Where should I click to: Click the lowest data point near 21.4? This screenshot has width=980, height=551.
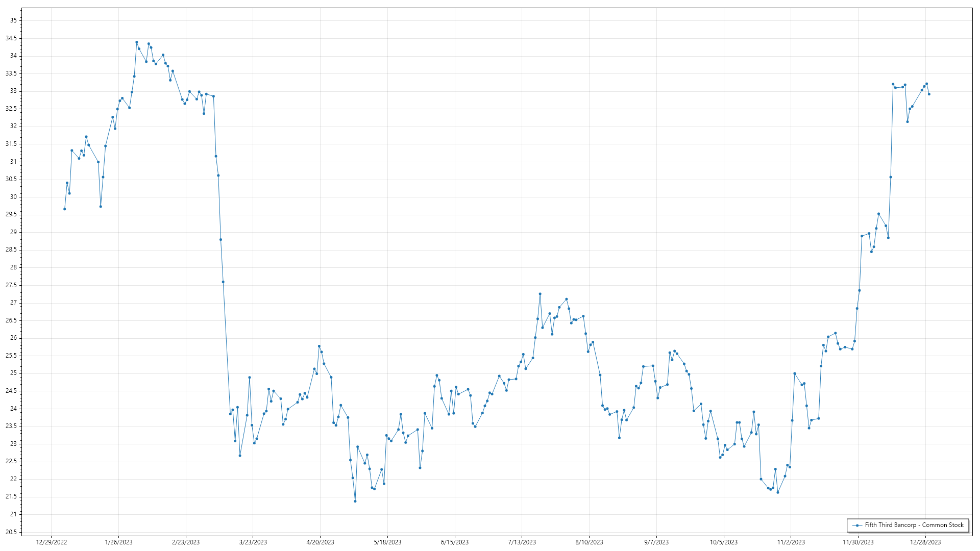355,502
